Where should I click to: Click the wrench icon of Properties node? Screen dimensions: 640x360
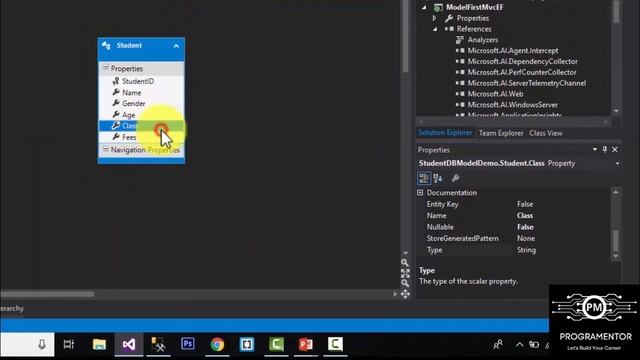(x=449, y=18)
